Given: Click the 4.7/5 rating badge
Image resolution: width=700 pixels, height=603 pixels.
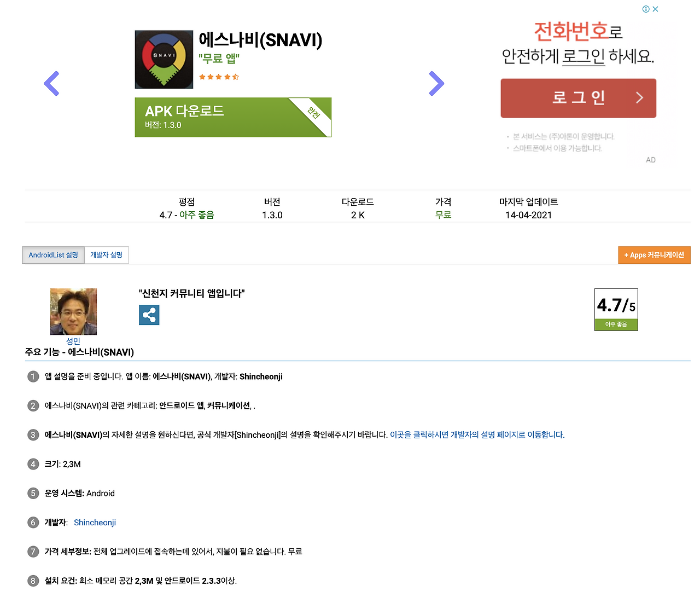Looking at the screenshot, I should point(616,310).
